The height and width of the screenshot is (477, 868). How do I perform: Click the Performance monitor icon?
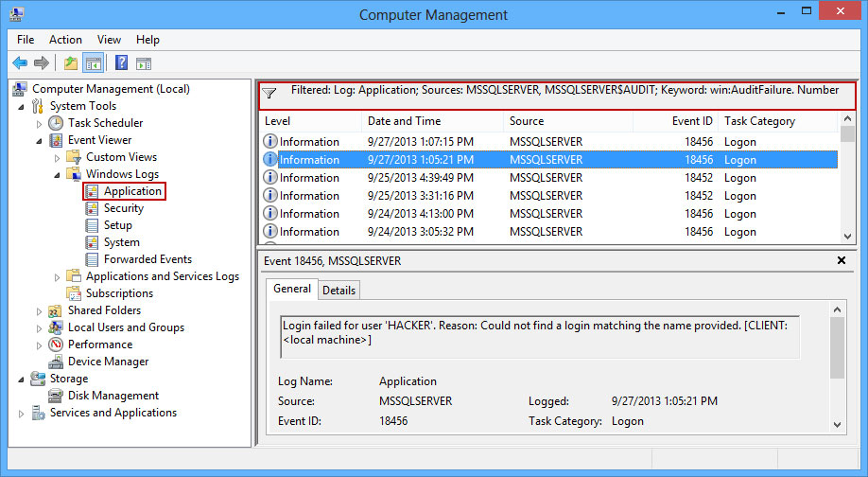56,344
